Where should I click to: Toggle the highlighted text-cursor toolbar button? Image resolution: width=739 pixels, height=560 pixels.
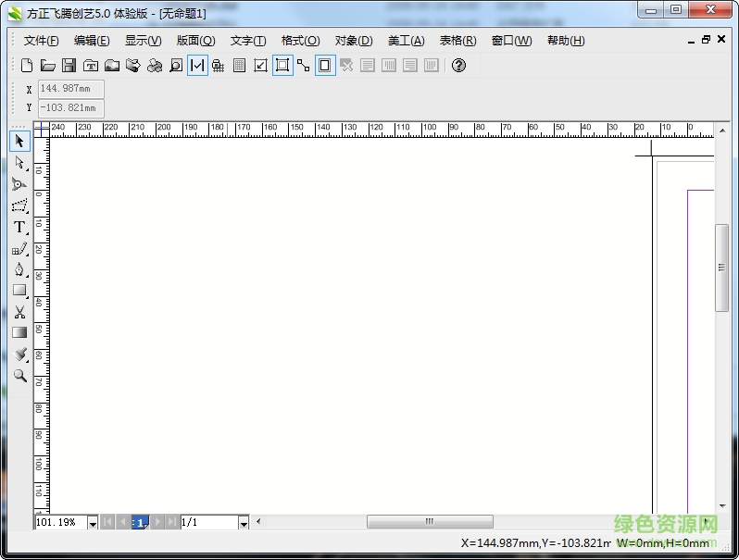point(197,66)
